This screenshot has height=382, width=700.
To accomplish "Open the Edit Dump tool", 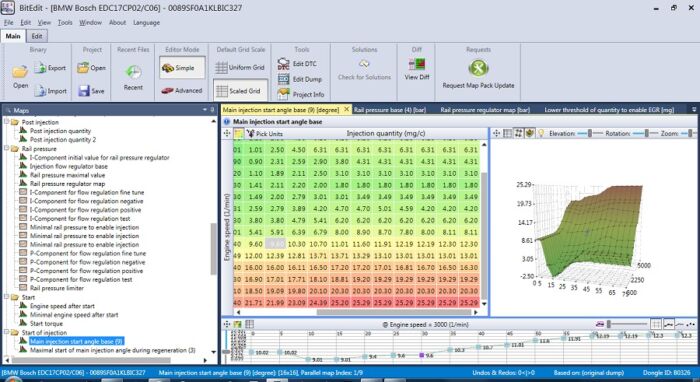I will click(x=283, y=79).
